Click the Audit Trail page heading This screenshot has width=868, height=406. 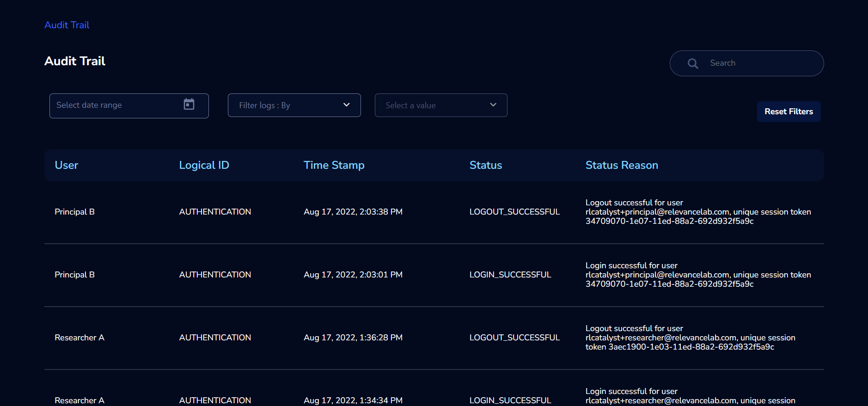coord(75,61)
